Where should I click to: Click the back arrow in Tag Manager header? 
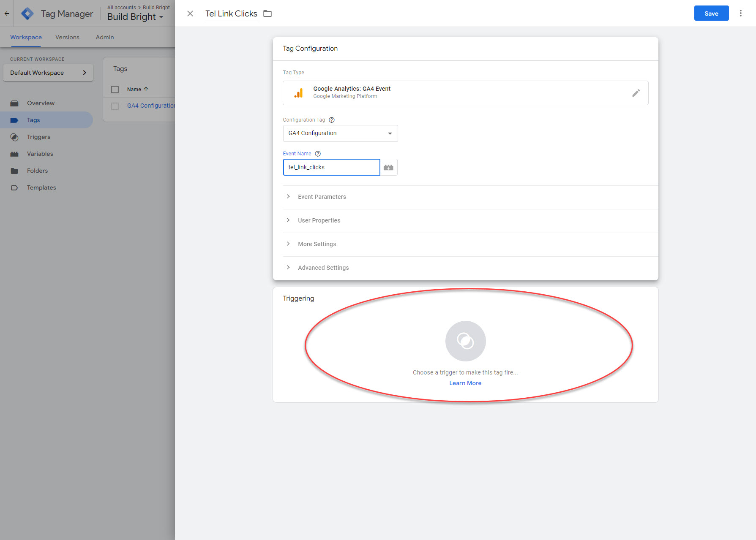(7, 14)
